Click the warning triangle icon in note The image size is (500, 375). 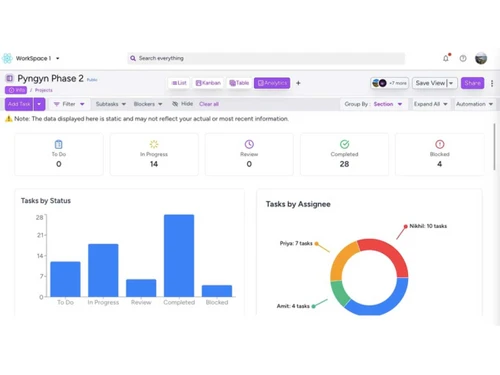(9, 119)
